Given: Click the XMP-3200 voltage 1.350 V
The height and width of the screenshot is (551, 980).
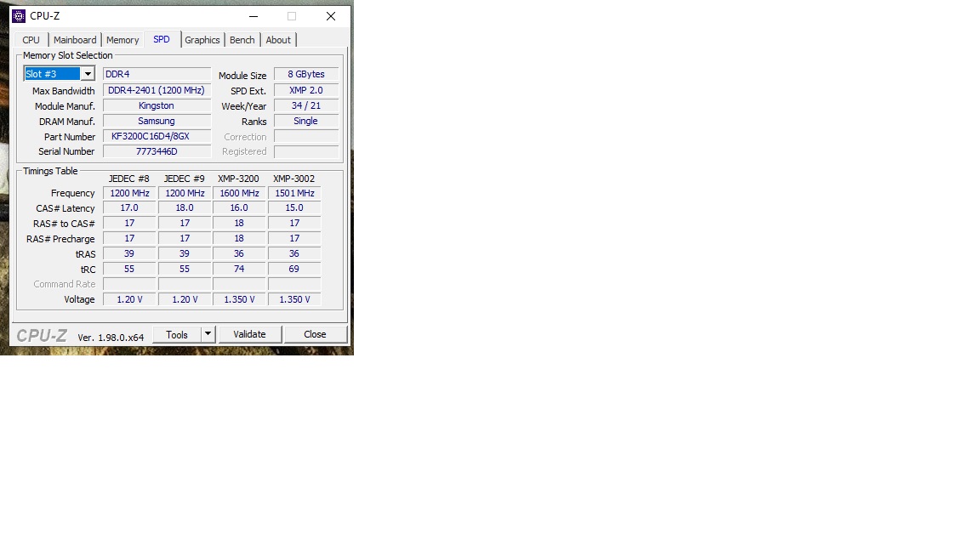Looking at the screenshot, I should [x=239, y=299].
